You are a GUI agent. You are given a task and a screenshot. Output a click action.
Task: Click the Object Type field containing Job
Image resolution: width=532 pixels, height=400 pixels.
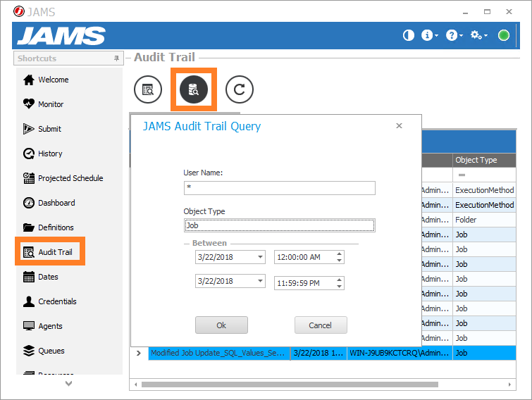click(x=280, y=225)
